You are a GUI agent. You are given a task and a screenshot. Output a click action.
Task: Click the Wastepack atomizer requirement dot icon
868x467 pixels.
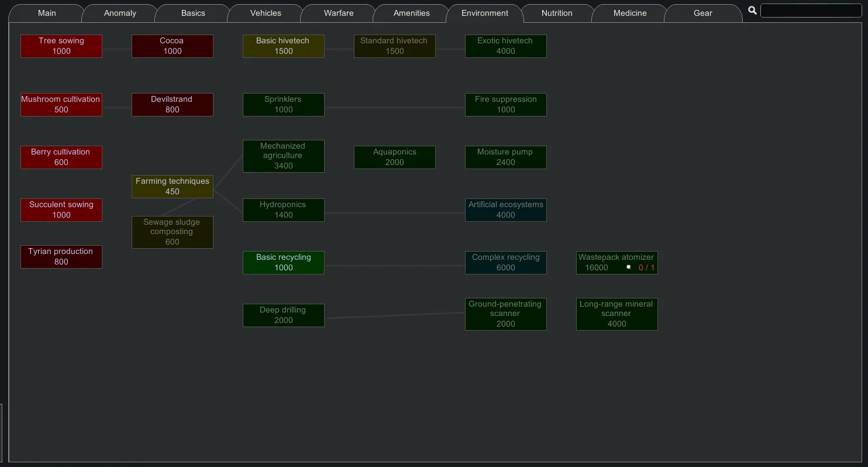click(x=629, y=267)
